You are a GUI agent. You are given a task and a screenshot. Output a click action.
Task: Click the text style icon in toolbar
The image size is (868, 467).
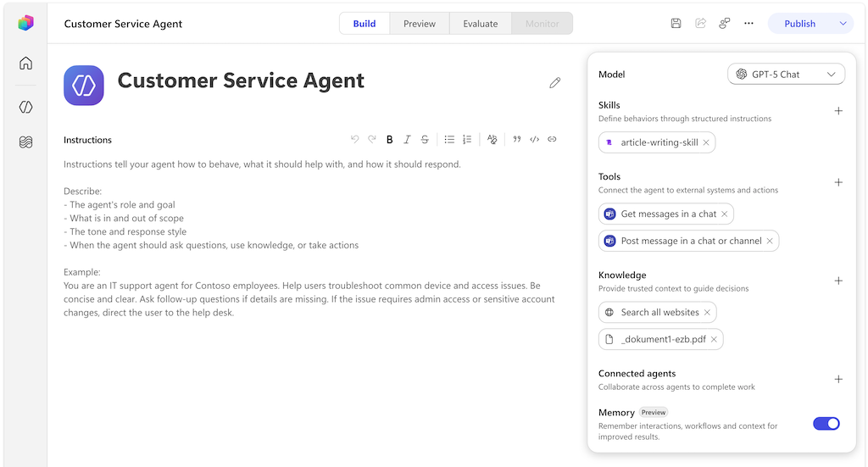[x=492, y=140]
